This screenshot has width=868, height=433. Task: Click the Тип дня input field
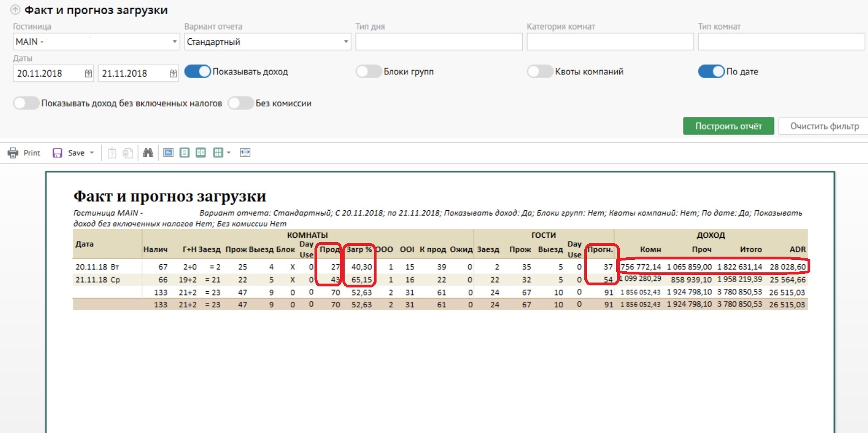click(439, 42)
